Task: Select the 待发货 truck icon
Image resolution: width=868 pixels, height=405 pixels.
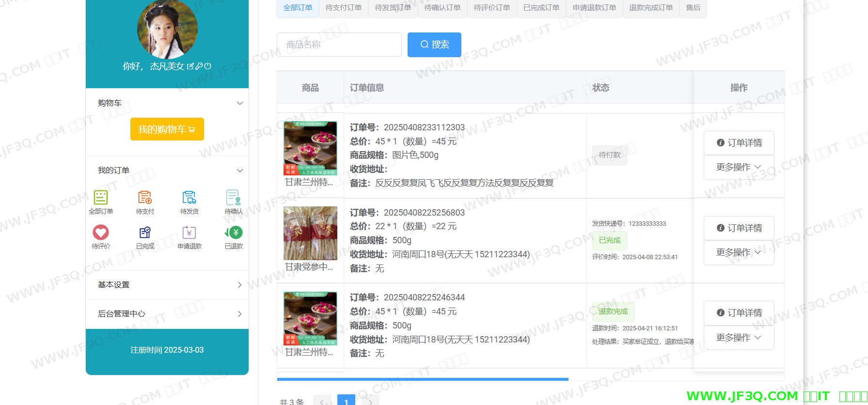Action: (189, 198)
